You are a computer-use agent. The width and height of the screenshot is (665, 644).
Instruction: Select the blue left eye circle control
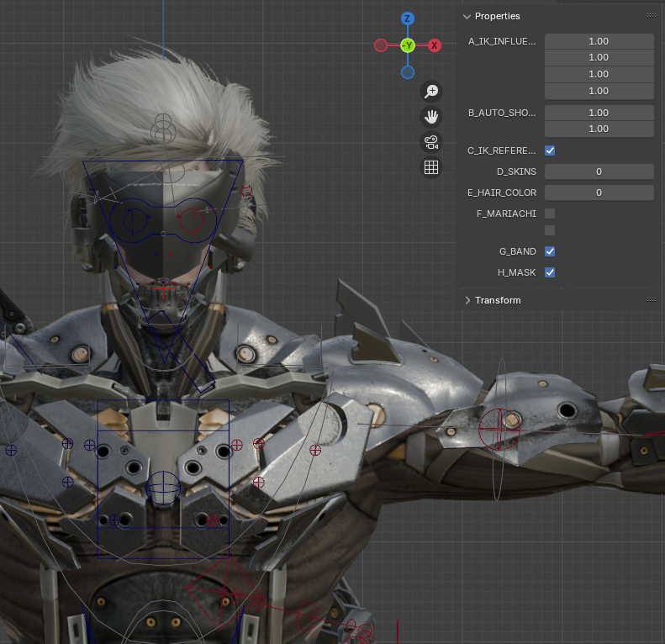135,221
